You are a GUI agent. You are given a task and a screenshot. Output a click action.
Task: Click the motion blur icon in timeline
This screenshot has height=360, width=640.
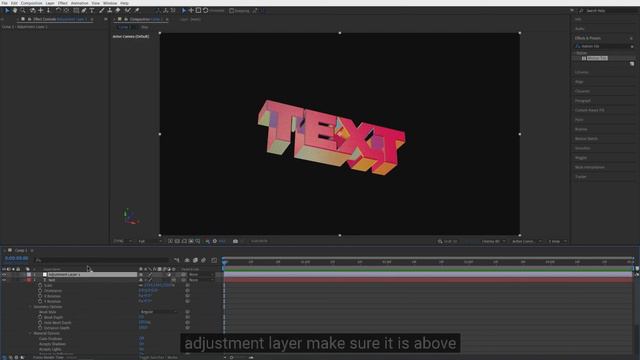203,260
